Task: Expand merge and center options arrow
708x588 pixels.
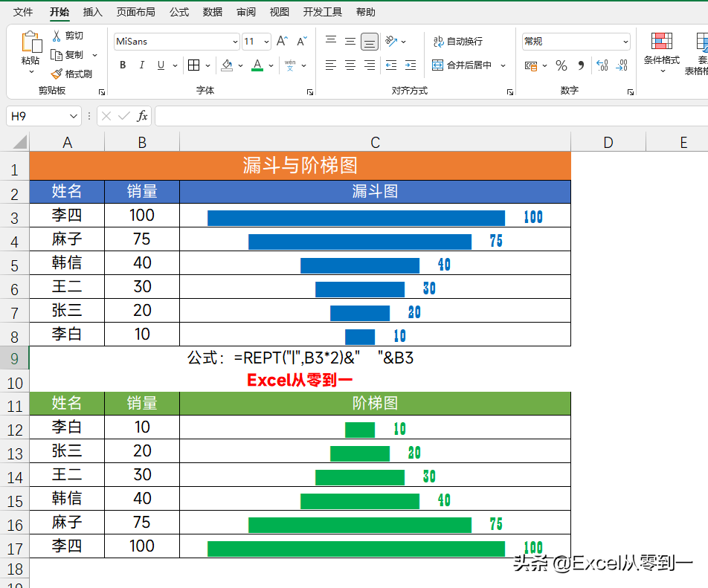Action: [503, 65]
